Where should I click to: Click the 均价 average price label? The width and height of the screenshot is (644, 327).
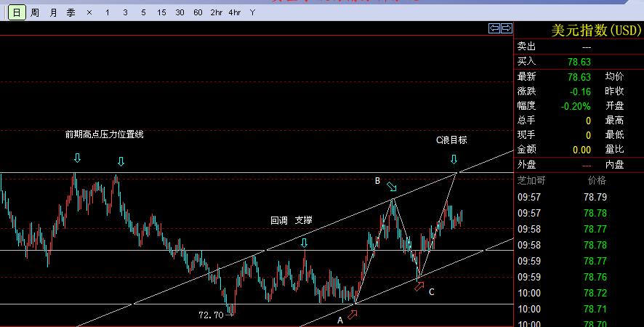click(x=614, y=76)
